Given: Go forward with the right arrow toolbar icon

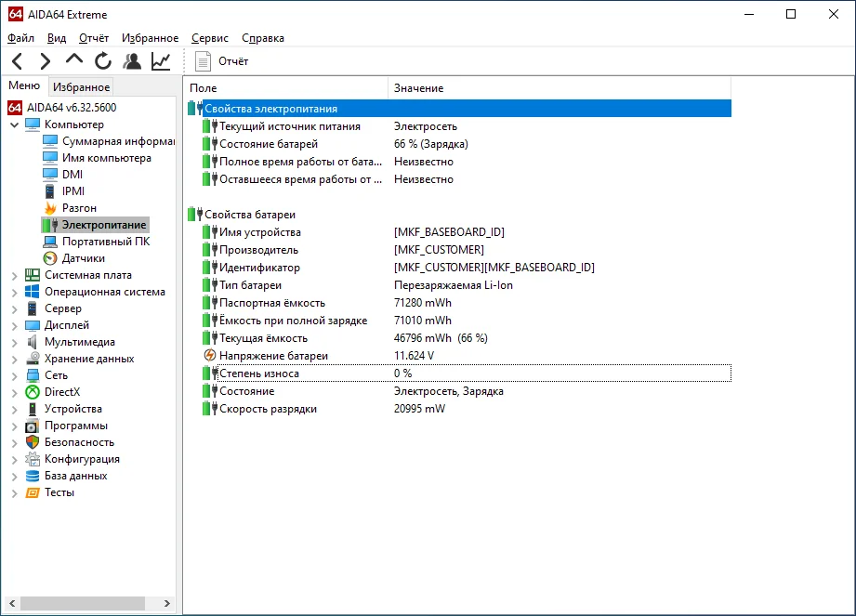Looking at the screenshot, I should coord(46,61).
